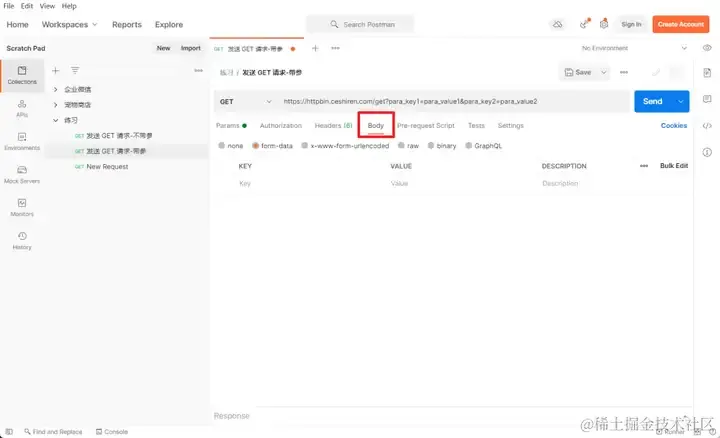This screenshot has width=720, height=438.
Task: Open the No Environment dropdown
Action: (x=634, y=48)
